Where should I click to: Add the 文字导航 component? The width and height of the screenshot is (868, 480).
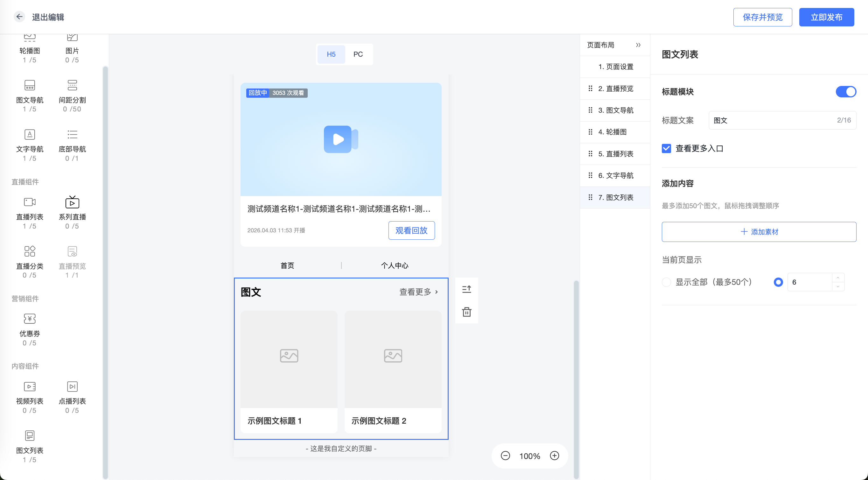[30, 145]
